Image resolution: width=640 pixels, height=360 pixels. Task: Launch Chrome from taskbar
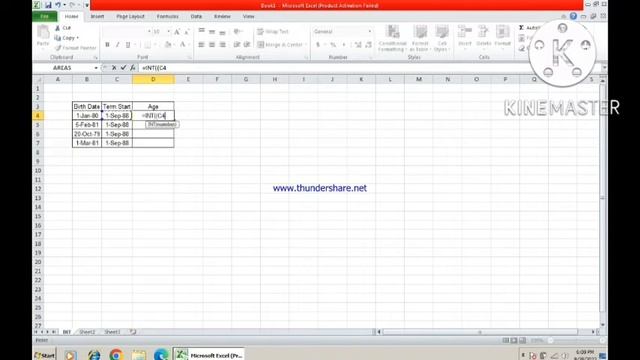(x=116, y=355)
